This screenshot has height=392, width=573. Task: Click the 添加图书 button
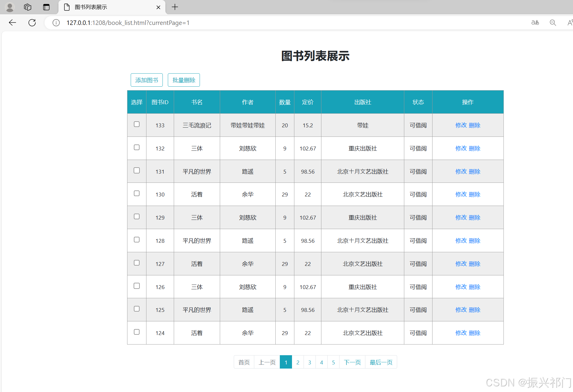coord(147,80)
